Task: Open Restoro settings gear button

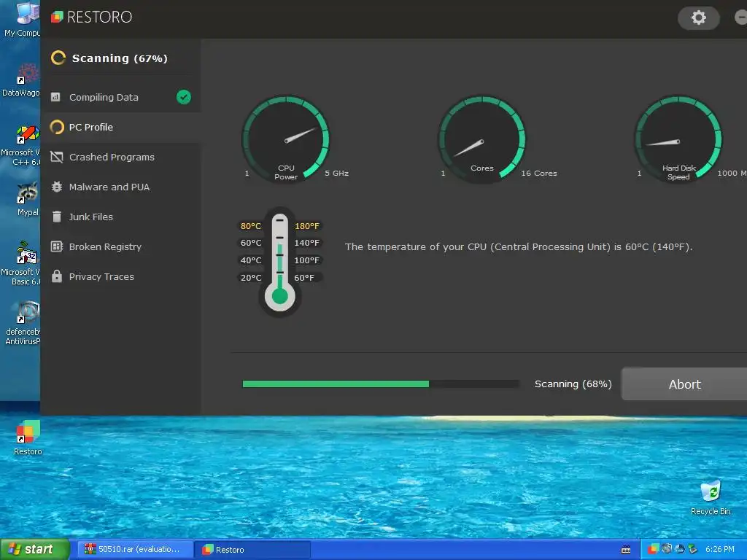Action: click(x=698, y=18)
